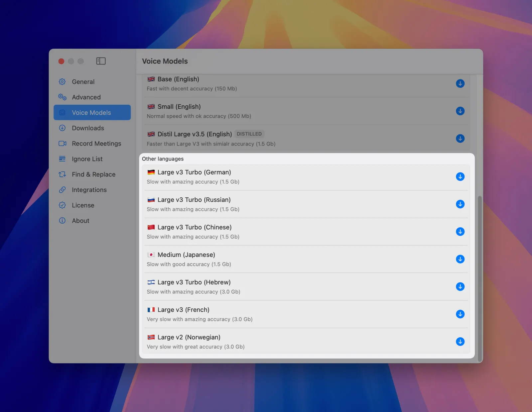The width and height of the screenshot is (532, 412).
Task: Open Find & Replace settings
Action: pyautogui.click(x=92, y=174)
